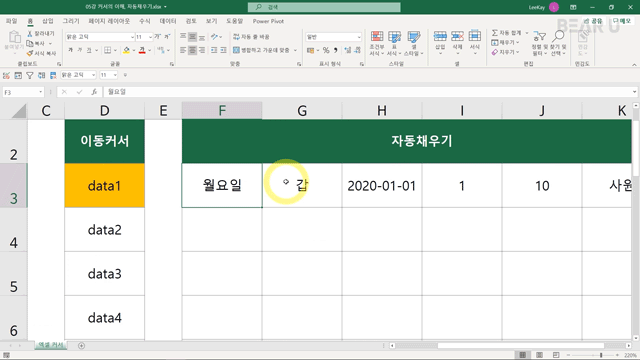
Task: Click Wrap Text (자동 줄 바꿈)
Action: coord(251,37)
